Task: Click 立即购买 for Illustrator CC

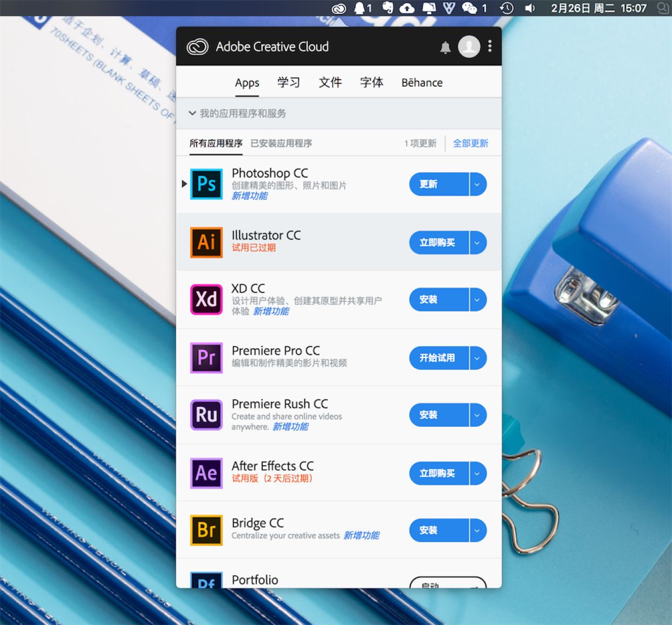Action: pyautogui.click(x=439, y=243)
